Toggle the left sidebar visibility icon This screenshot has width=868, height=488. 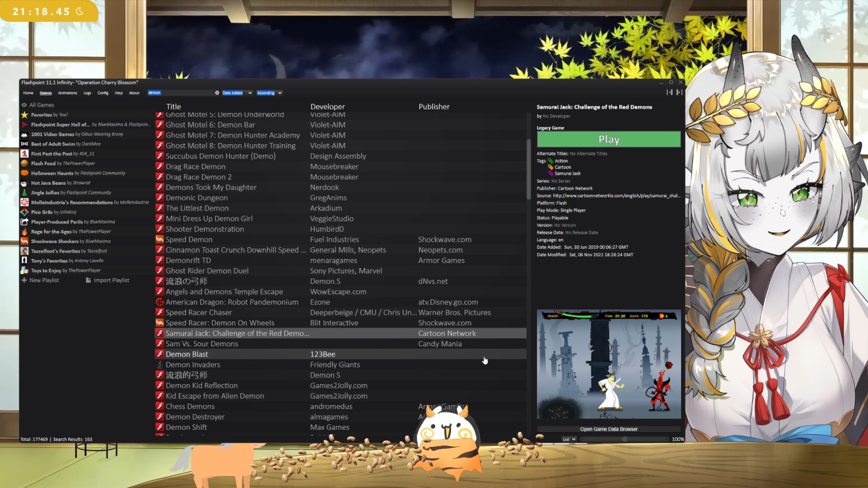(669, 92)
